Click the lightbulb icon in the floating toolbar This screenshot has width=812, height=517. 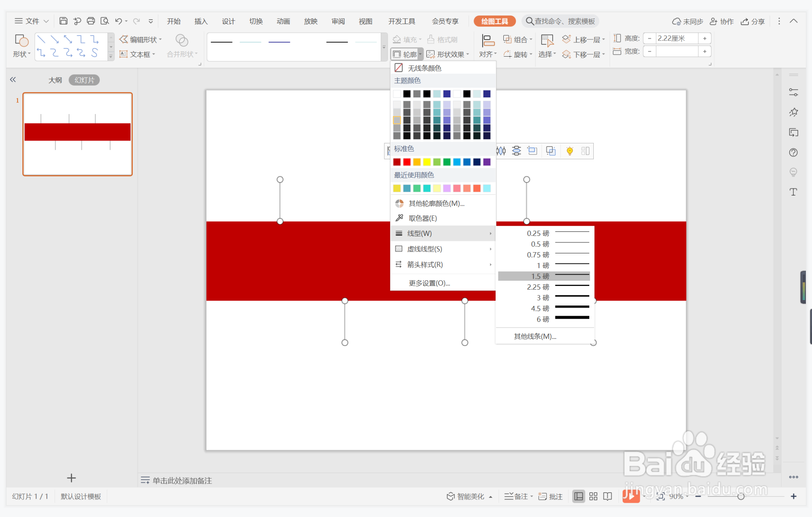click(x=570, y=151)
